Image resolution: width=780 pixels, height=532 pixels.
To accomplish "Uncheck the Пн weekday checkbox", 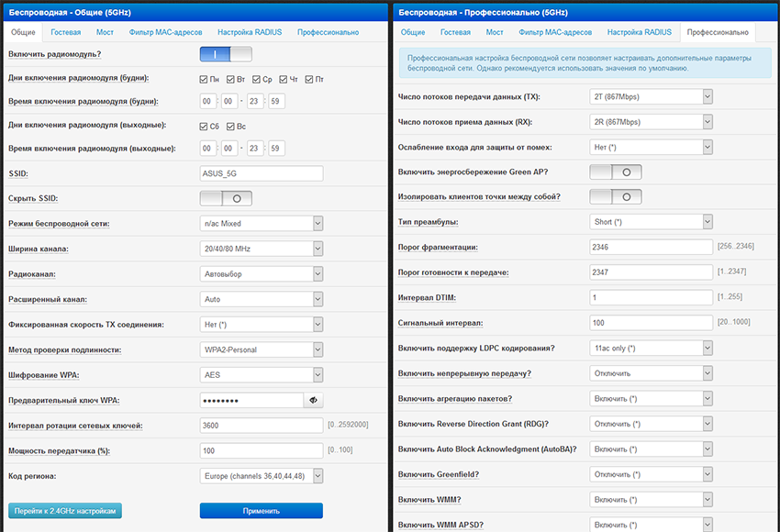I will pos(204,79).
